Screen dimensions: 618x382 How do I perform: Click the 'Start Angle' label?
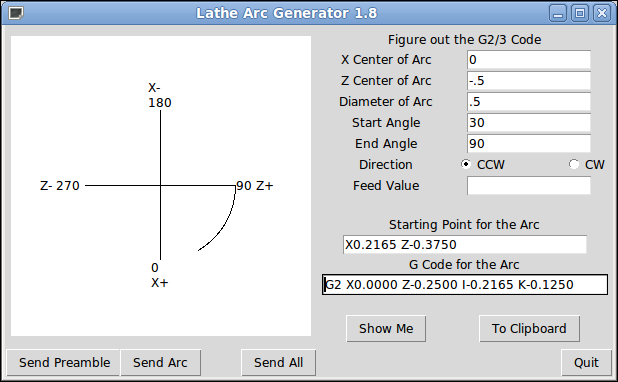point(386,123)
